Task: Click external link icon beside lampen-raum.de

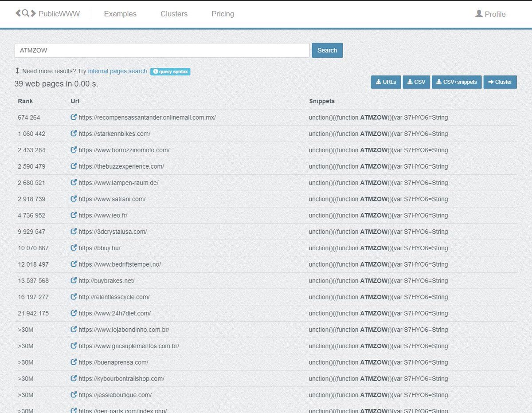Action: coord(74,183)
